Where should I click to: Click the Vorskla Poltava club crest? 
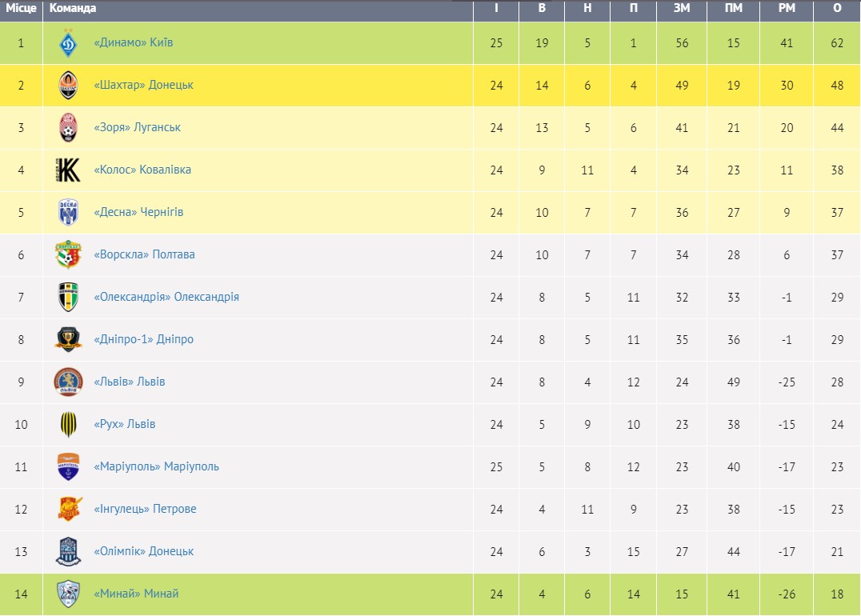click(68, 255)
